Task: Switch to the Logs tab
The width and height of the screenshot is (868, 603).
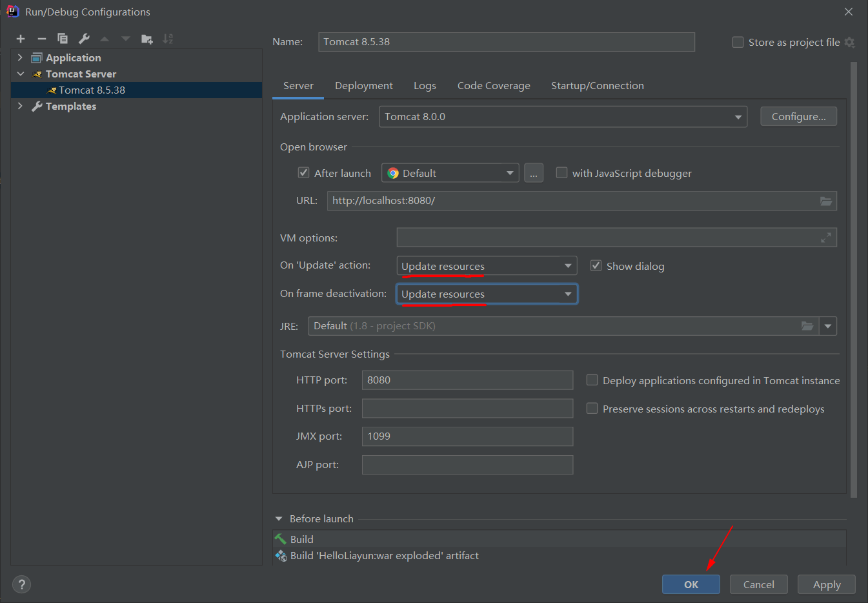Action: tap(425, 86)
